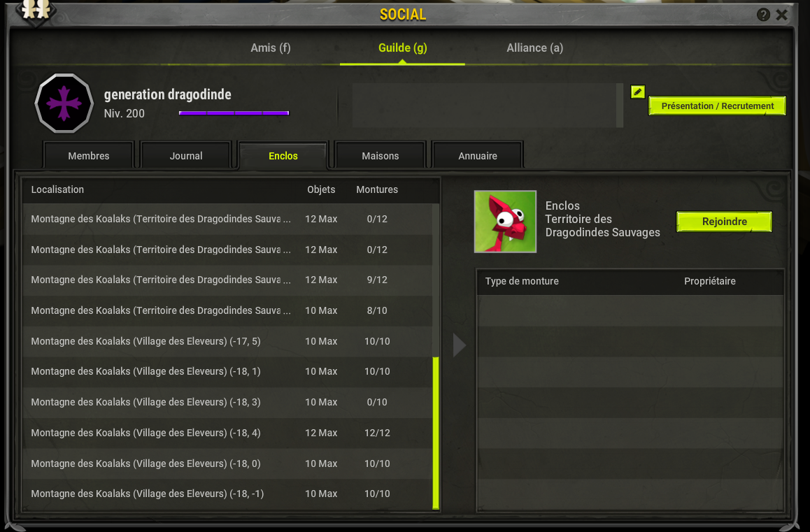Click the Rejoindre button

pyautogui.click(x=724, y=222)
